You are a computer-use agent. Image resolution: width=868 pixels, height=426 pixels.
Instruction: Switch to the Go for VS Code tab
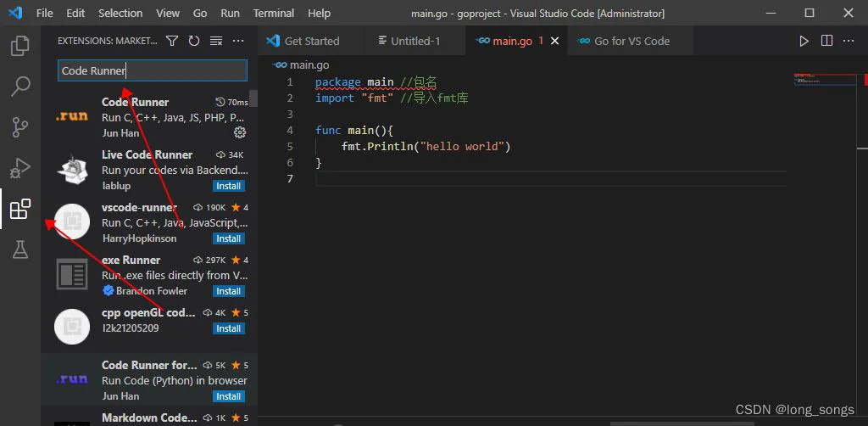[x=631, y=41]
